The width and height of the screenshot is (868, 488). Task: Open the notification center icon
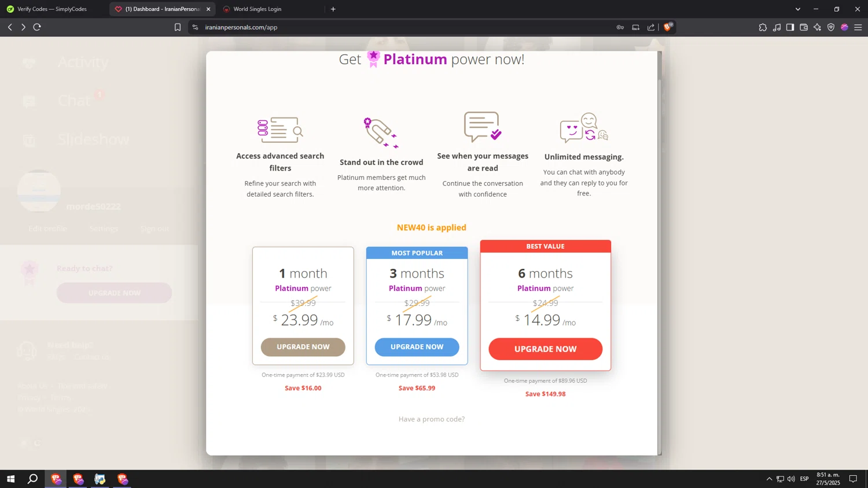(853, 479)
